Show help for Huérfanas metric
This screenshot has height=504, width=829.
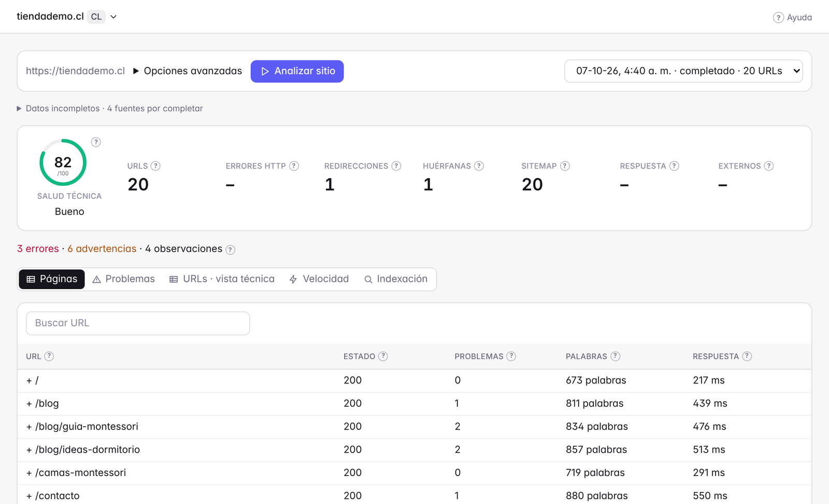479,166
